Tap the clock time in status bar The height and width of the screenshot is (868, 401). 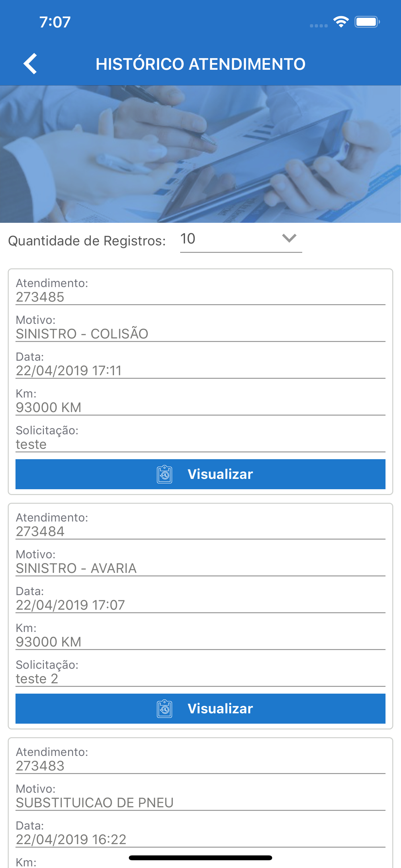click(55, 22)
